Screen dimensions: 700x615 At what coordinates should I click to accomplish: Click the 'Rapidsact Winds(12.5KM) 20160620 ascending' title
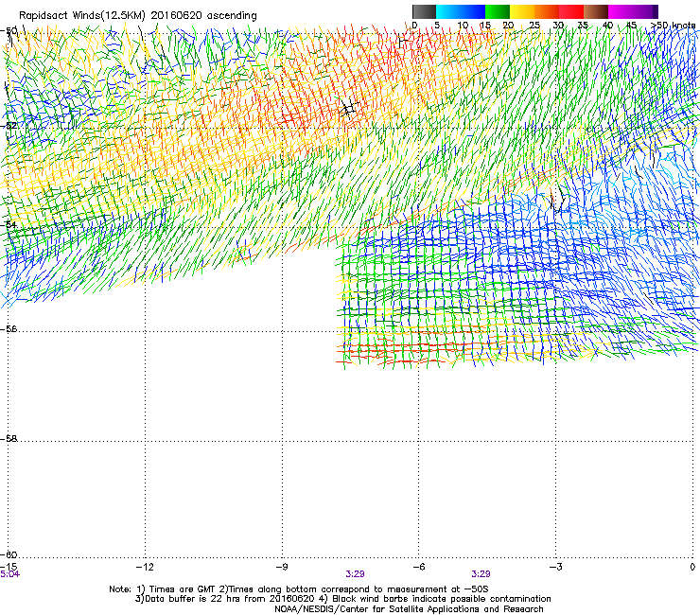(138, 16)
